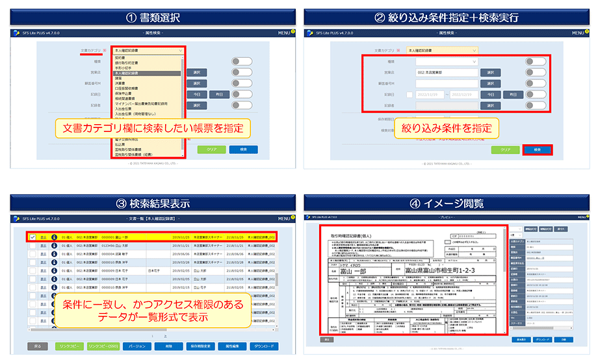Click the person icon in the highlighted 富山 一郎 row
The width and height of the screenshot is (598, 364).
point(55,238)
